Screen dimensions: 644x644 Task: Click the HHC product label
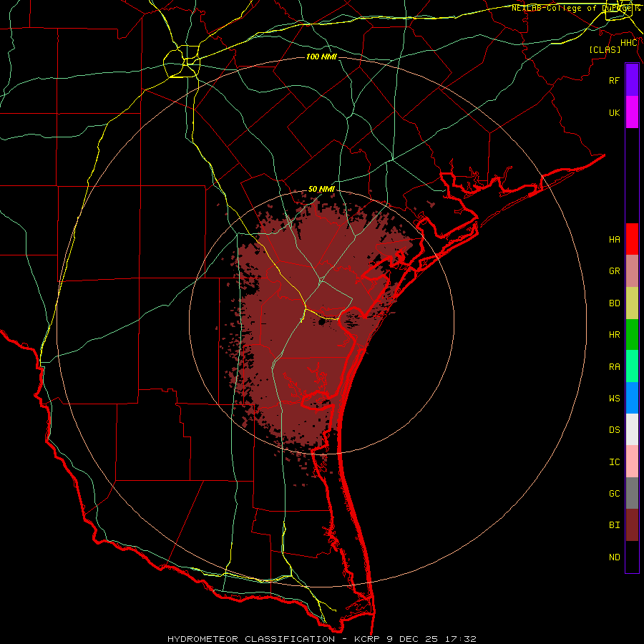point(629,43)
